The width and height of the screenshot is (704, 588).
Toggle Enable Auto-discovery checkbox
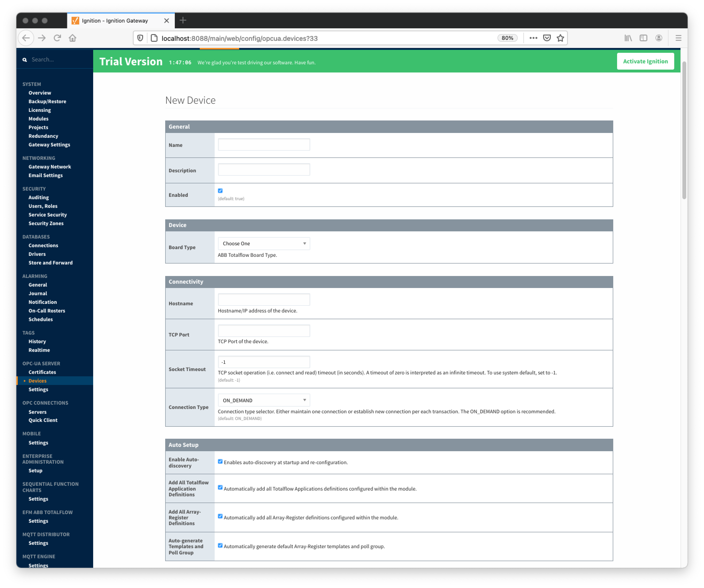[x=220, y=461]
